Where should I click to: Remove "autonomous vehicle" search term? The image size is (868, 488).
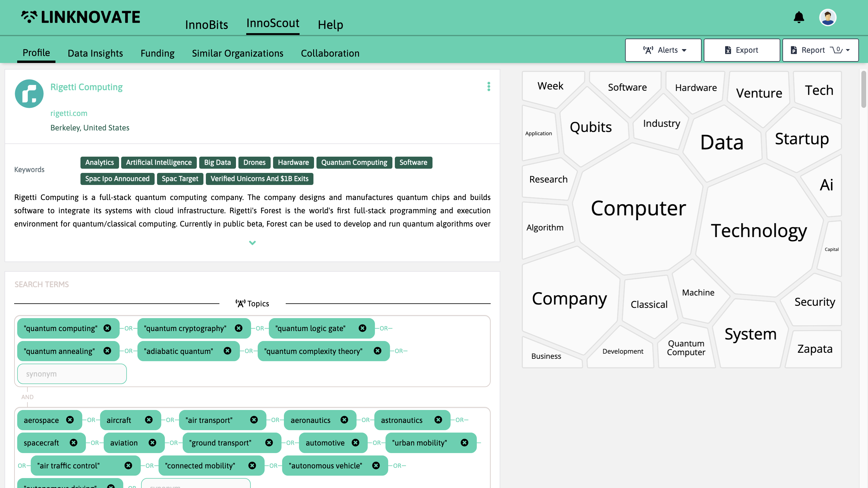point(376,465)
